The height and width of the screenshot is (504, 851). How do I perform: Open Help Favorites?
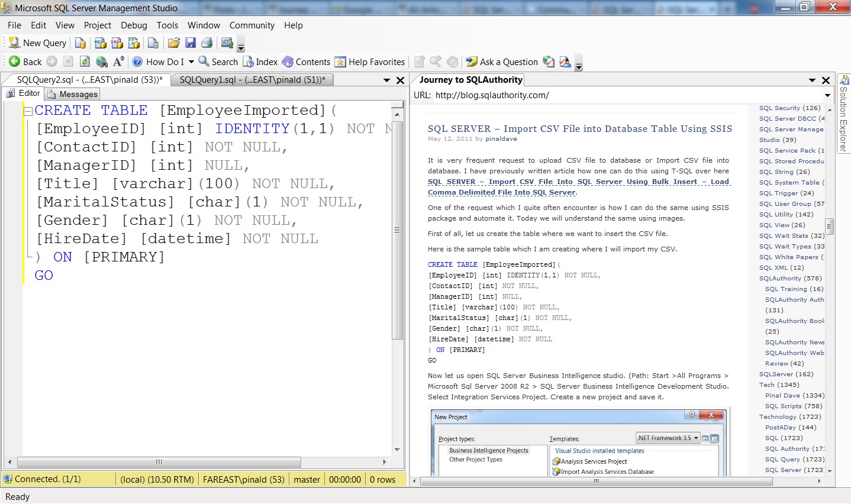370,62
